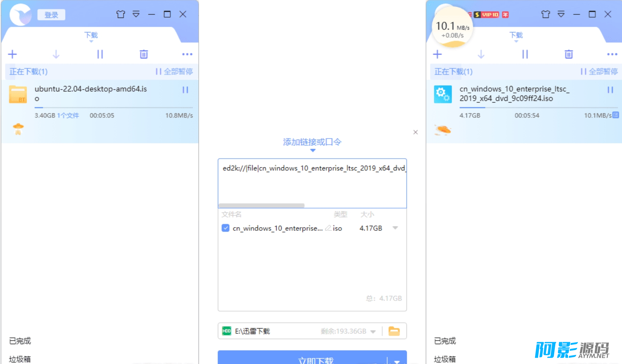
Task: Open the E:\迅雷下载 save path dropdown
Action: click(x=373, y=332)
